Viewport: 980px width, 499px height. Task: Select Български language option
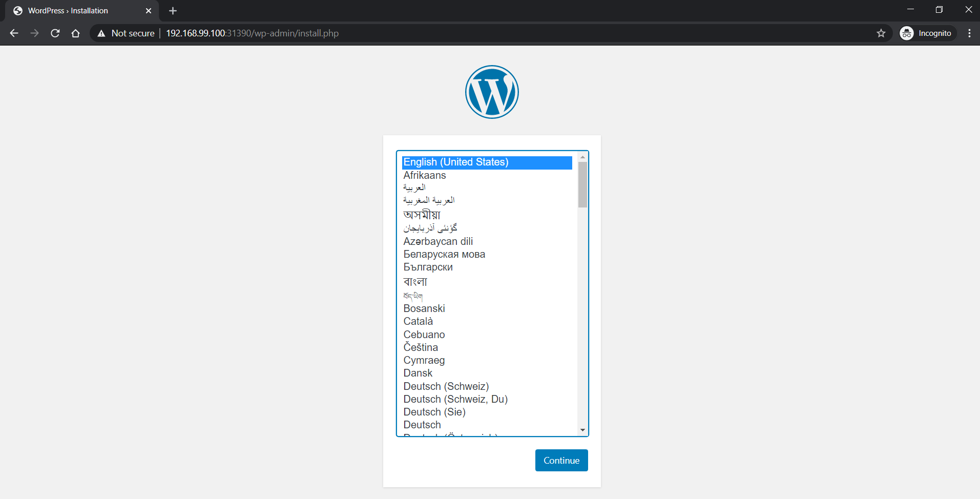[x=487, y=267]
